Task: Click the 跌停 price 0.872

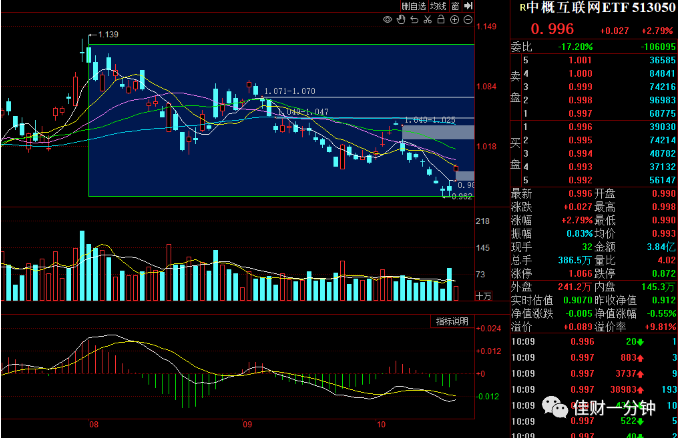Action: tap(664, 274)
